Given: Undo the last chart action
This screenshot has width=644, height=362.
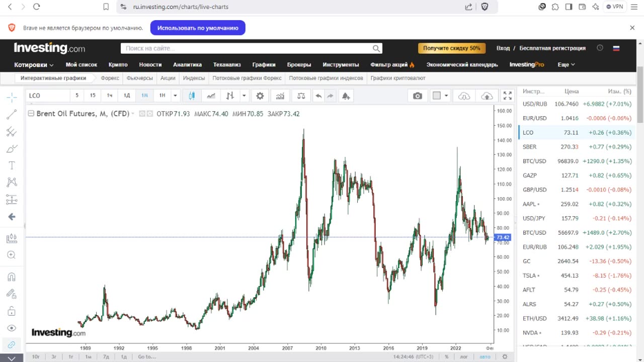Looking at the screenshot, I should point(318,96).
